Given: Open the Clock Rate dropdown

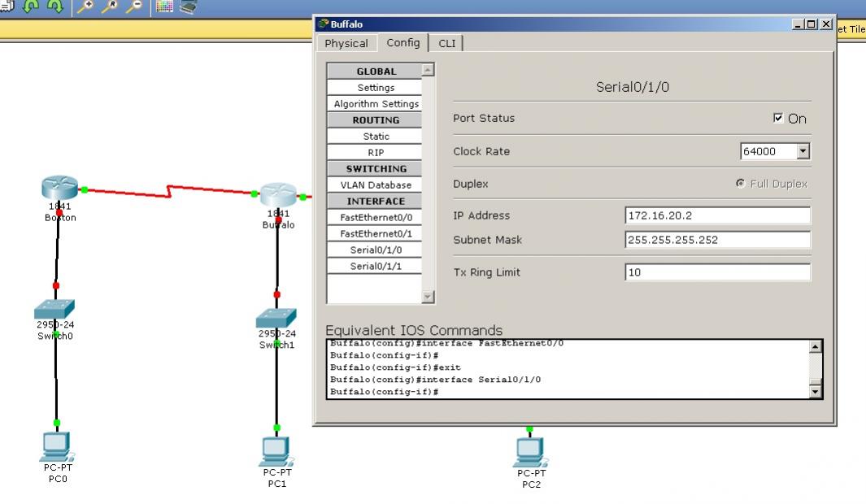Looking at the screenshot, I should click(803, 151).
